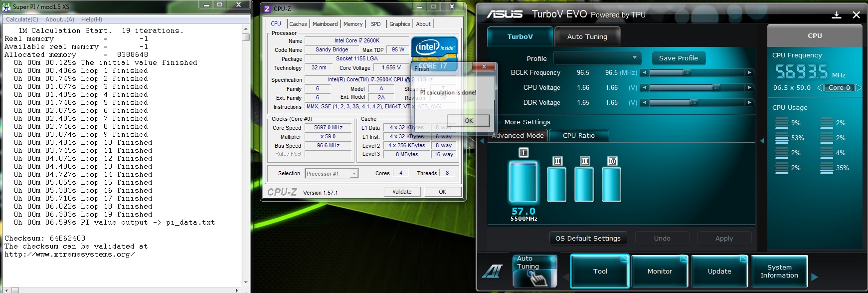Open the Tool section in the bottom bar

pyautogui.click(x=600, y=272)
